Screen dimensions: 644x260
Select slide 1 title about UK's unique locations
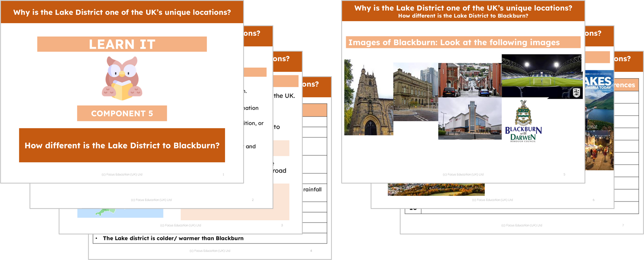click(122, 12)
